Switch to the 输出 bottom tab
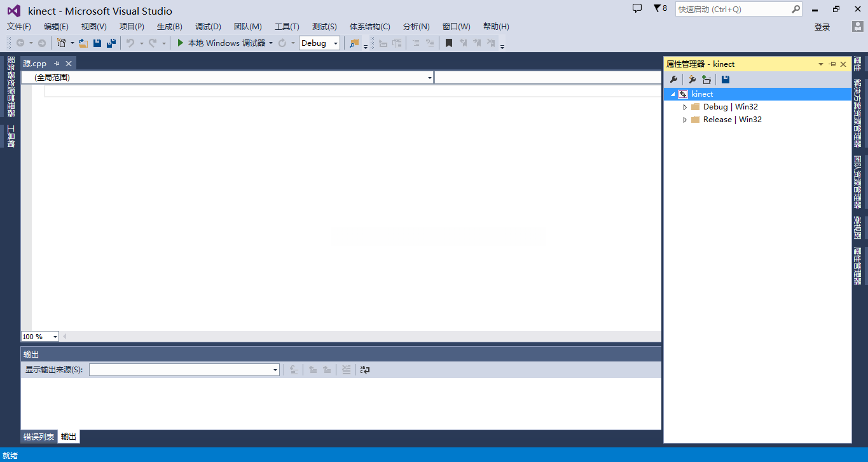868x462 pixels. pos(69,437)
